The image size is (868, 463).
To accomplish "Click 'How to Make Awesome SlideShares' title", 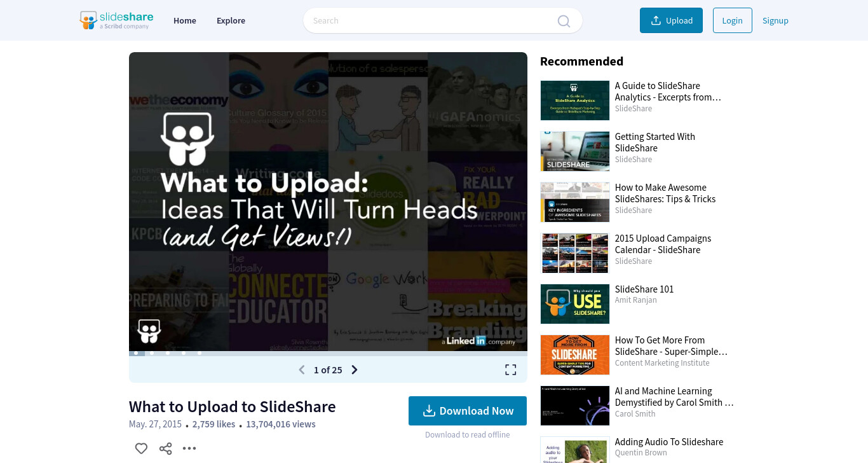I will (x=665, y=193).
